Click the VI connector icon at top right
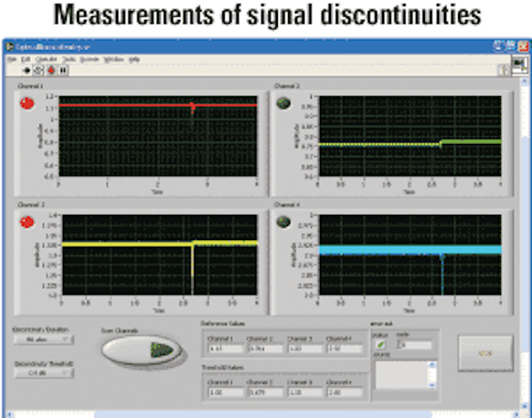This screenshot has height=418, width=532. pos(519,65)
